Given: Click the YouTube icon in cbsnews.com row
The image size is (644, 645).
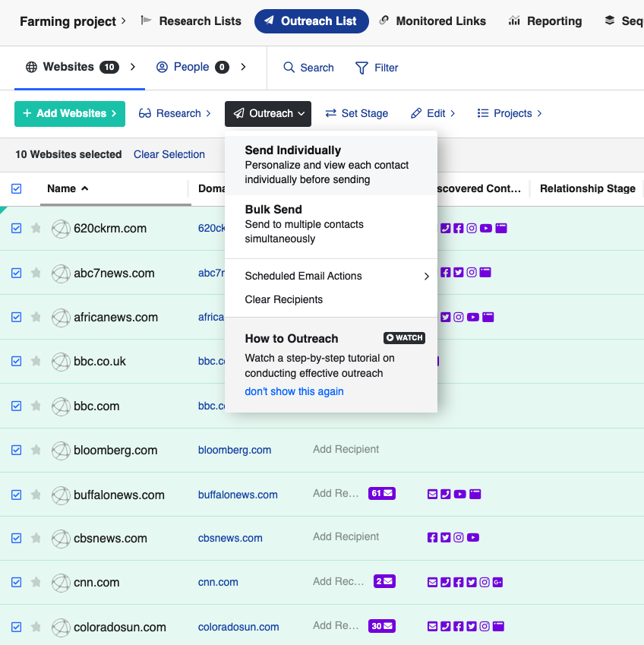Looking at the screenshot, I should click(473, 538).
